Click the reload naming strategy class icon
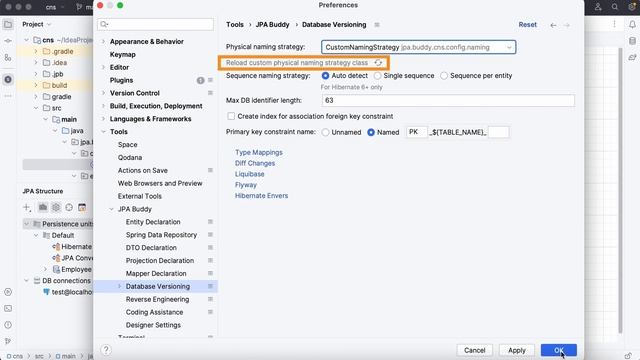The height and width of the screenshot is (360, 640). pyautogui.click(x=378, y=63)
